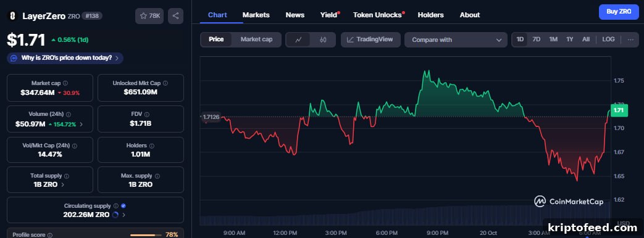Image resolution: width=644 pixels, height=238 pixels.
Task: Open 'Why is ZRO's price down today?'
Action: pos(65,58)
